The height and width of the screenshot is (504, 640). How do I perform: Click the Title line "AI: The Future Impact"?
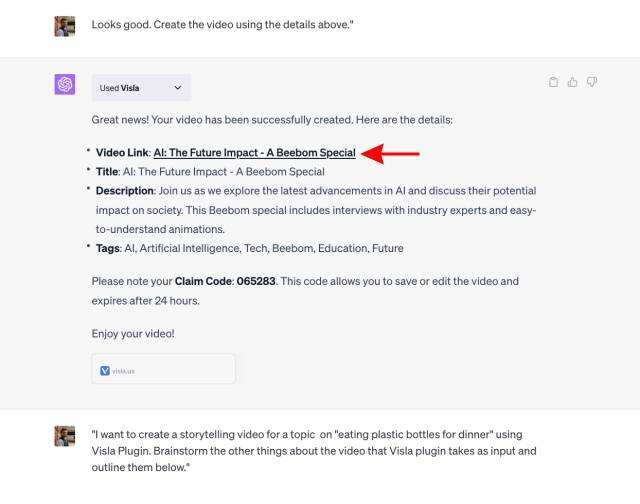pos(210,172)
